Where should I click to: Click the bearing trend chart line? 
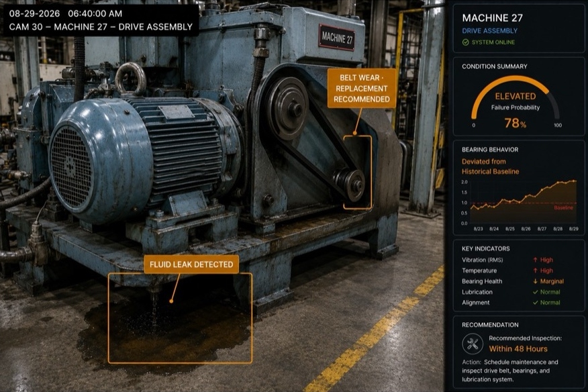(x=524, y=197)
